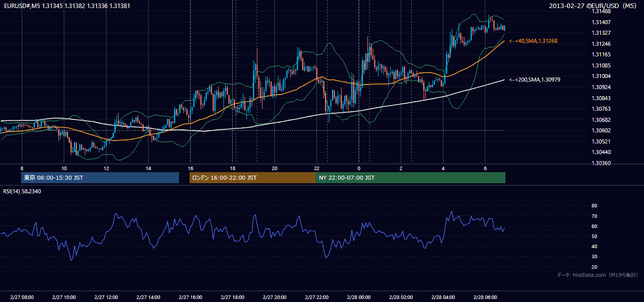
Task: Click hour label 22 under price chart
Action: [317, 168]
